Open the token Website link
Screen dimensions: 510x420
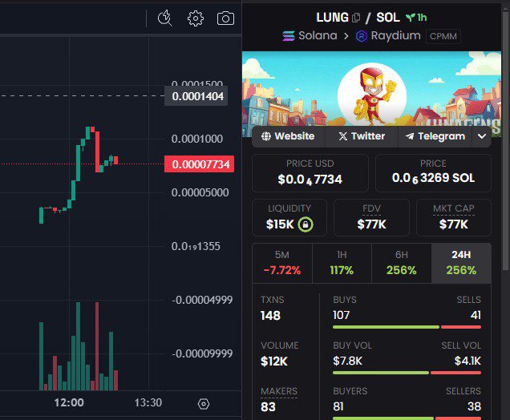tap(288, 136)
